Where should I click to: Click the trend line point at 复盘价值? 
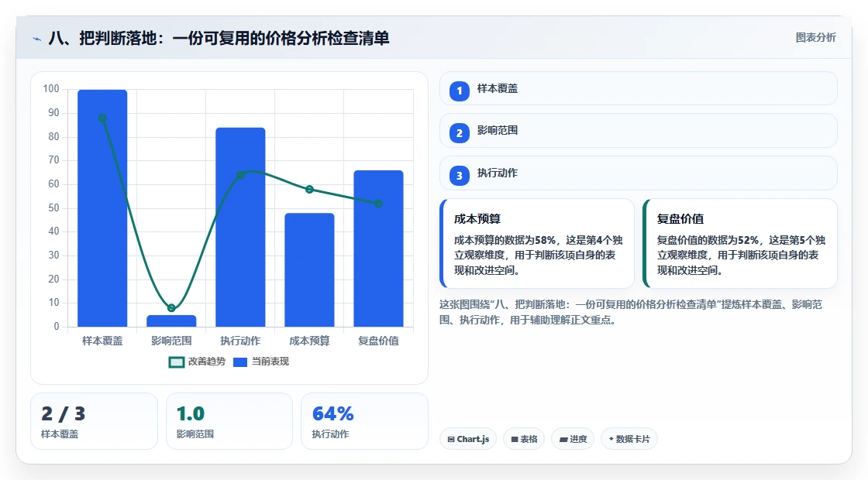[x=379, y=204]
